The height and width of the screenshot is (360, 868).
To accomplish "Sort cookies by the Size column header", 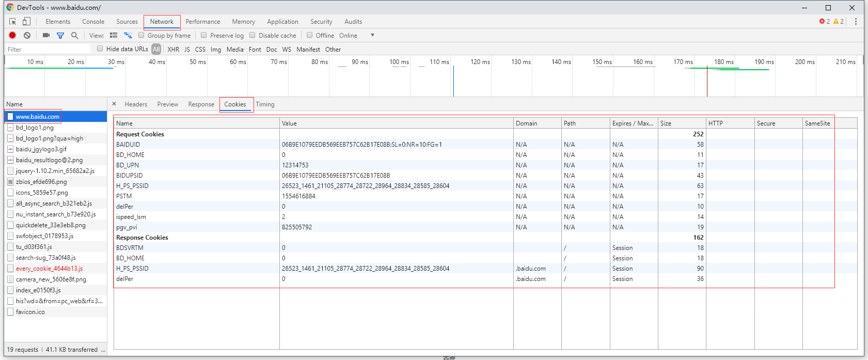I will 682,123.
